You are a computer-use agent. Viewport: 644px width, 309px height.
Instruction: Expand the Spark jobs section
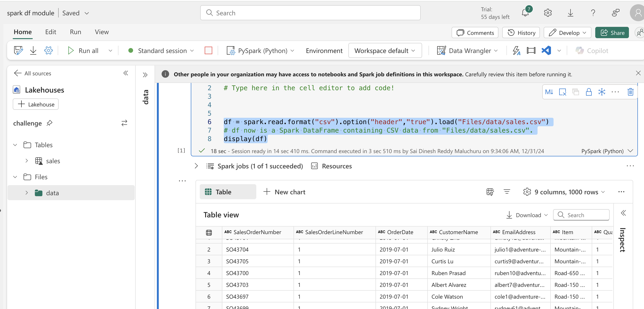(196, 166)
